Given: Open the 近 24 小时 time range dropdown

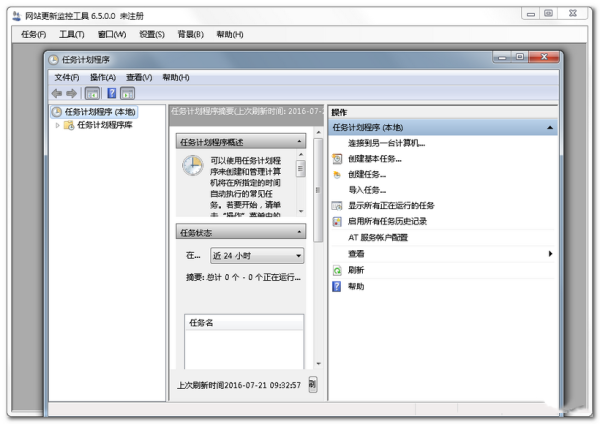Looking at the screenshot, I should [x=257, y=256].
